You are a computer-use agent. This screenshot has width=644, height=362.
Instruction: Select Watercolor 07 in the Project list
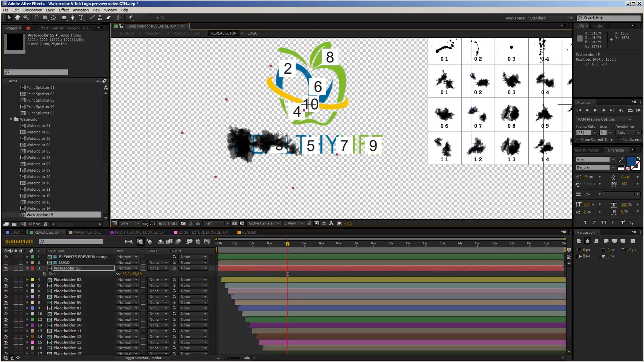[x=38, y=164]
